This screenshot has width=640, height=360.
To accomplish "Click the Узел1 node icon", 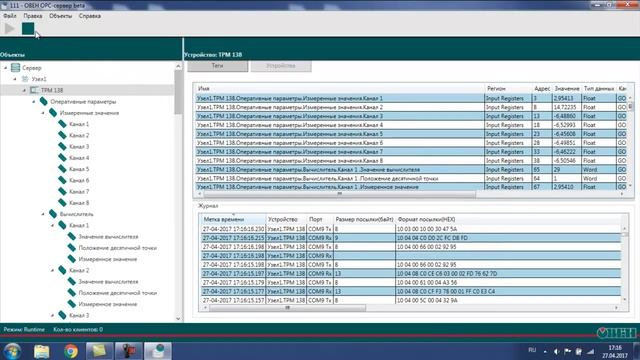I will point(25,79).
